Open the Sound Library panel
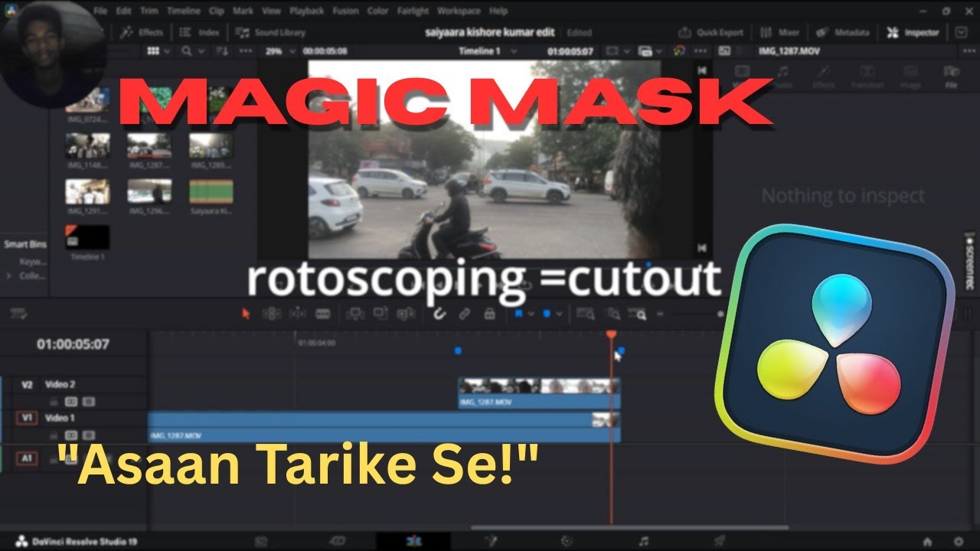This screenshot has width=980, height=551. (271, 32)
